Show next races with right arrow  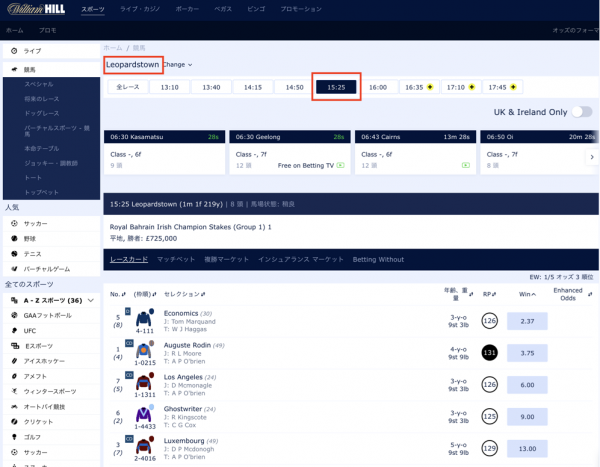[592, 157]
